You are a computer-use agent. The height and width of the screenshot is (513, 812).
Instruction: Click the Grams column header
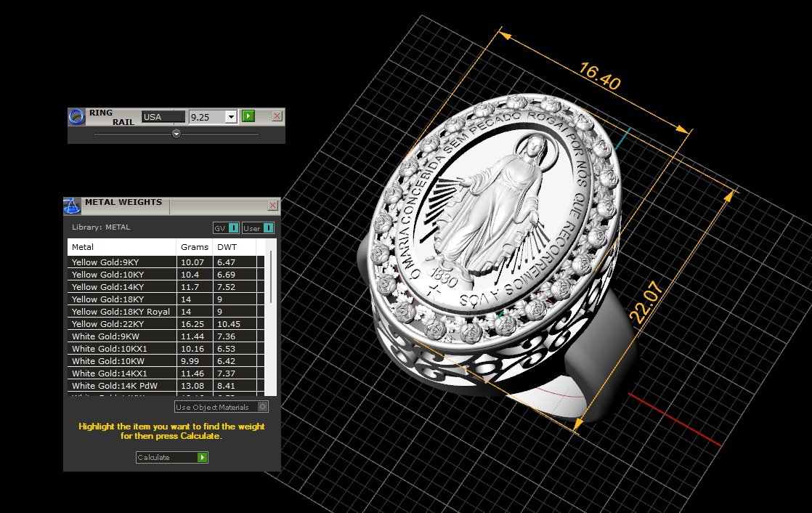pos(194,247)
